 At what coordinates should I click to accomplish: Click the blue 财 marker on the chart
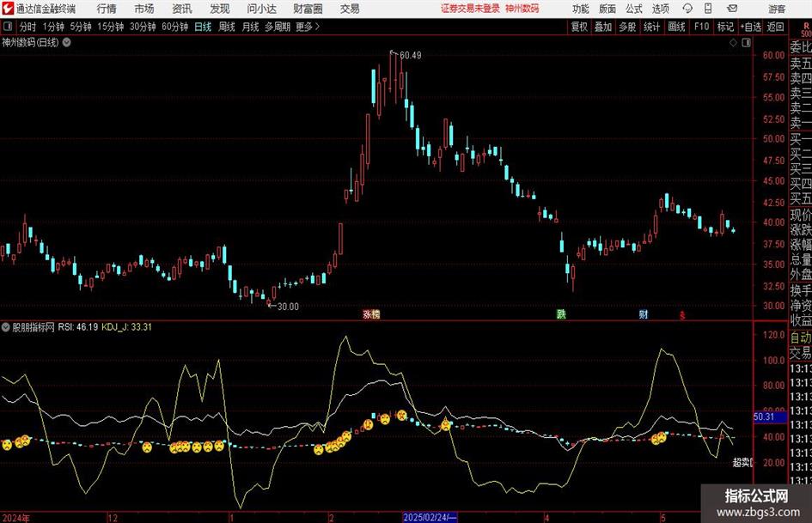point(644,313)
